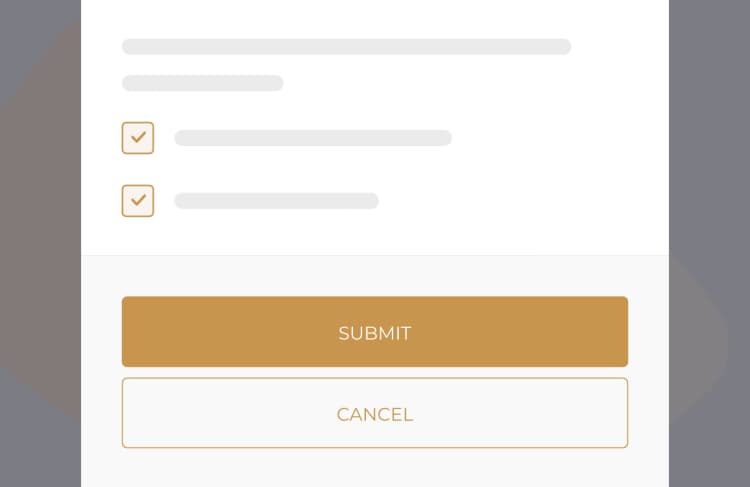Click the divider line above the footer section
The width and height of the screenshot is (750, 487).
(375, 256)
